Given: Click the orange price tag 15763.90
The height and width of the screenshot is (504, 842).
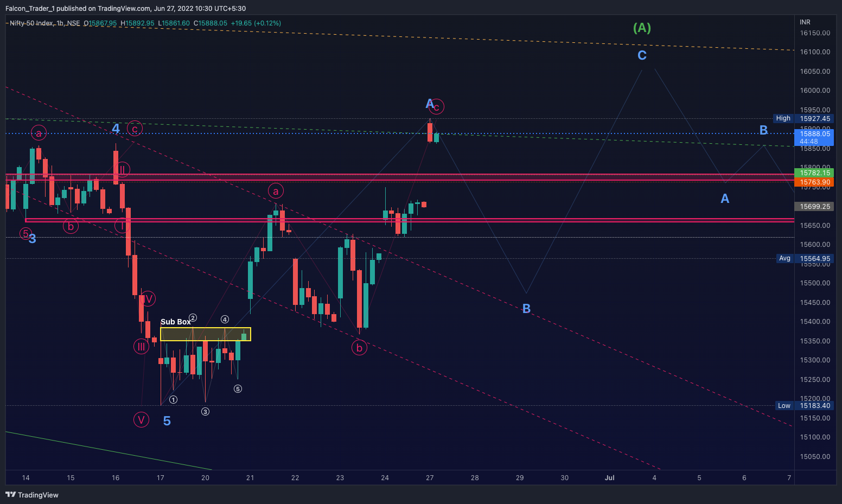Looking at the screenshot, I should [x=814, y=182].
